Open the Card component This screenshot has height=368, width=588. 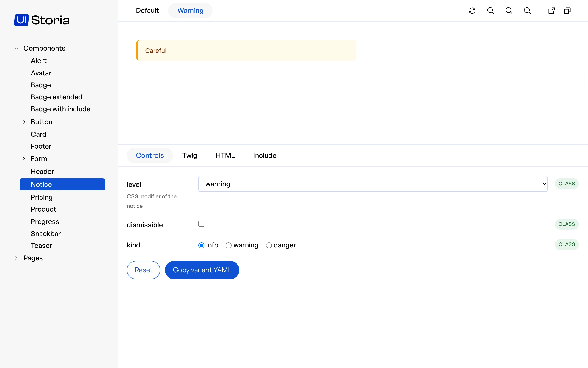pos(38,134)
